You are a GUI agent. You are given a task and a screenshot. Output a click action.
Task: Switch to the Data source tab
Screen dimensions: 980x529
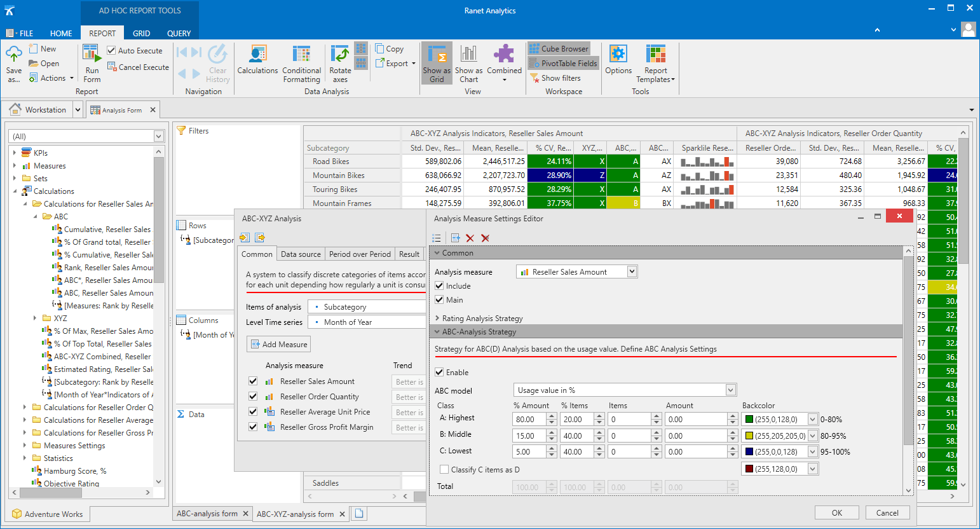point(301,254)
